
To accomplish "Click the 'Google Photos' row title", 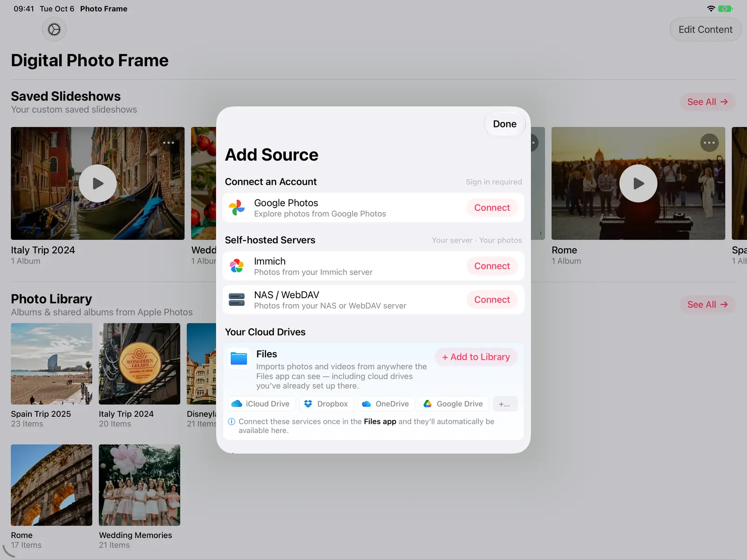I will pos(286,203).
